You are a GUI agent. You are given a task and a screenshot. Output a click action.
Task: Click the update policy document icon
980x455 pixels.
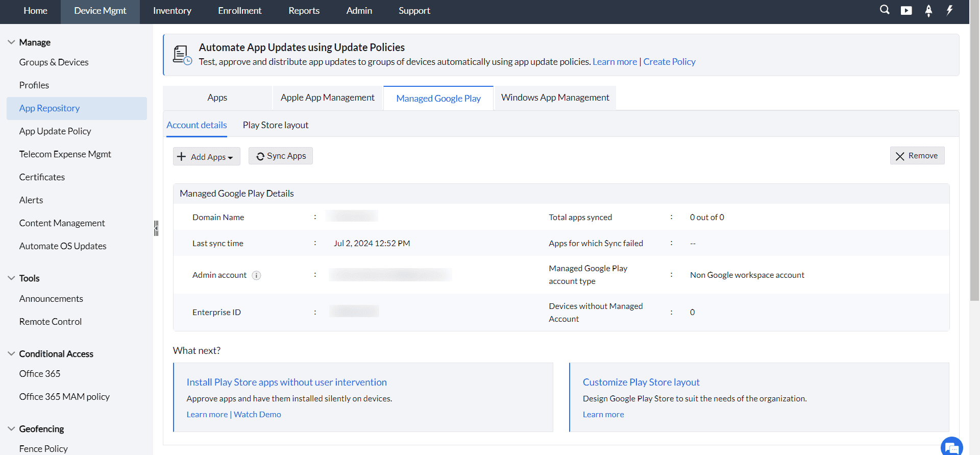182,55
